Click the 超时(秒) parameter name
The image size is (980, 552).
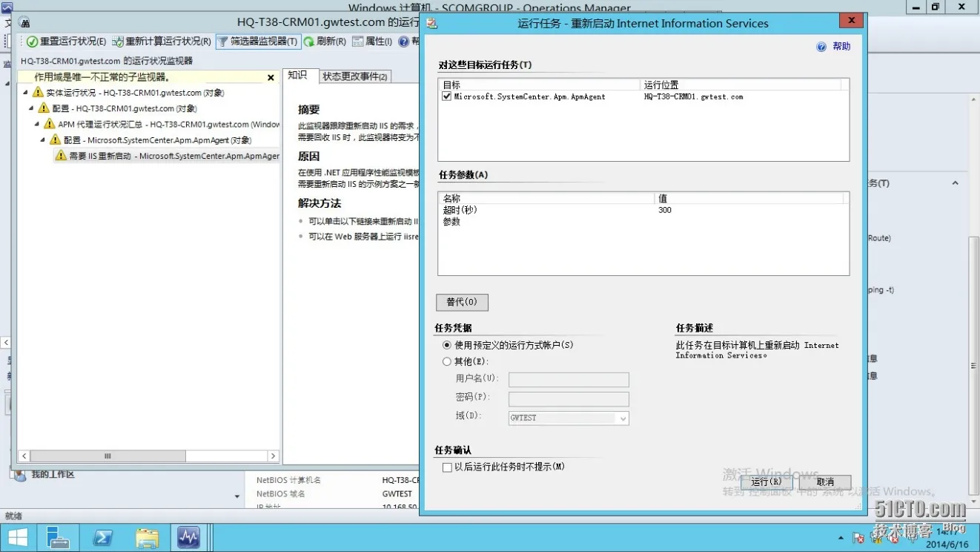460,210
